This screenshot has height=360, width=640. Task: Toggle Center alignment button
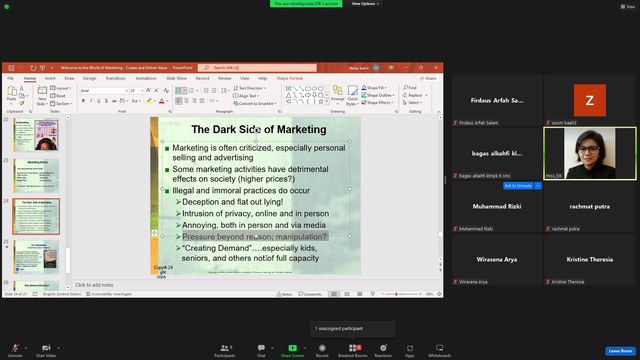tap(187, 101)
